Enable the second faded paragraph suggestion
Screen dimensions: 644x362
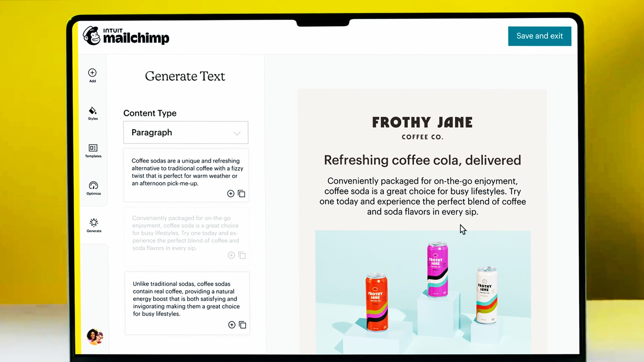pos(231,255)
